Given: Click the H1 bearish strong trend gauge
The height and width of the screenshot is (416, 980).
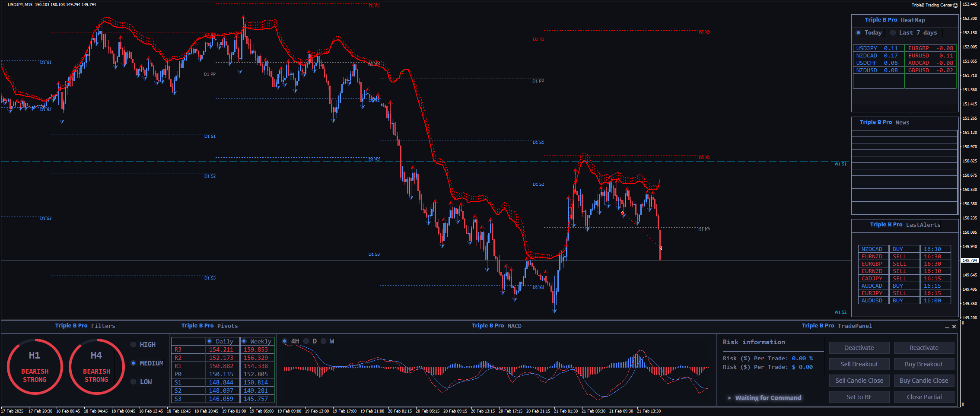Looking at the screenshot, I should (35, 367).
